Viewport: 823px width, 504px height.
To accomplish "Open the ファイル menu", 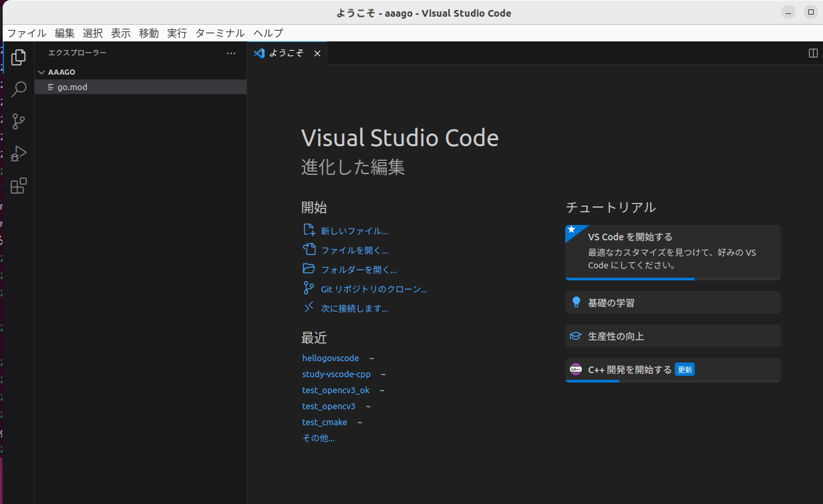I will pos(27,33).
